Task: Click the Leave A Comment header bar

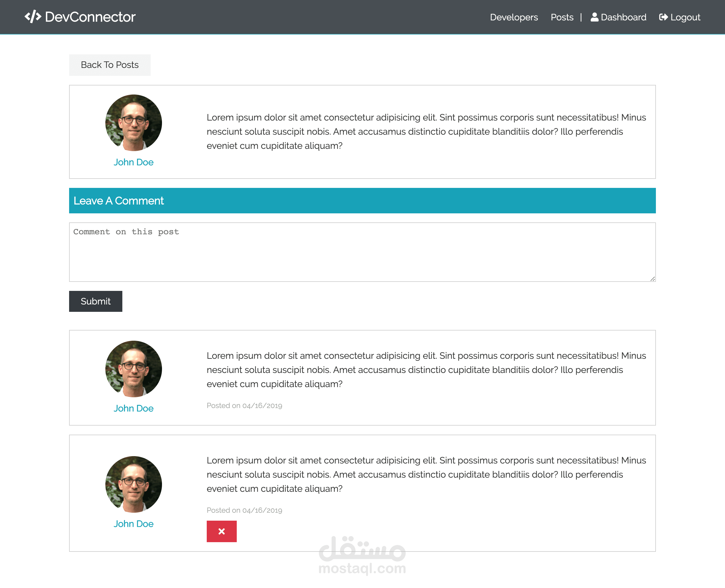Action: click(362, 201)
